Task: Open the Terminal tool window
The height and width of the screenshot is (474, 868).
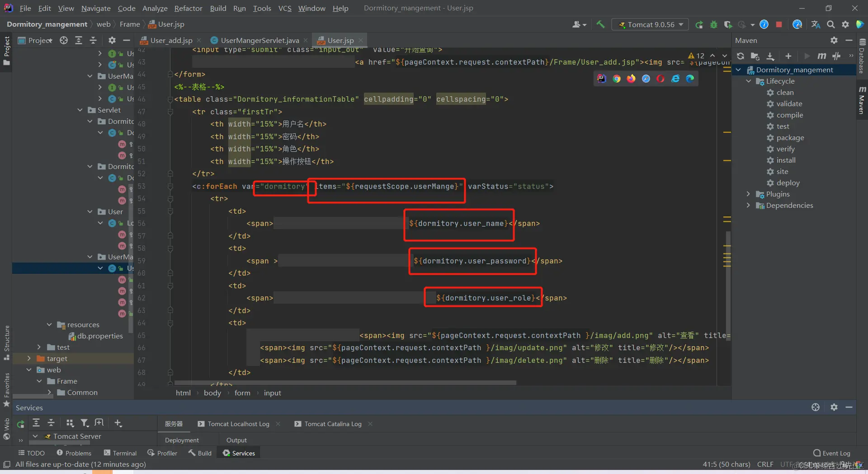Action: [120, 453]
